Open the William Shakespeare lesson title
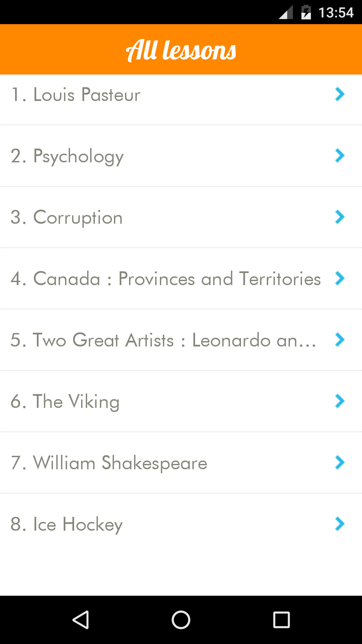 click(109, 463)
